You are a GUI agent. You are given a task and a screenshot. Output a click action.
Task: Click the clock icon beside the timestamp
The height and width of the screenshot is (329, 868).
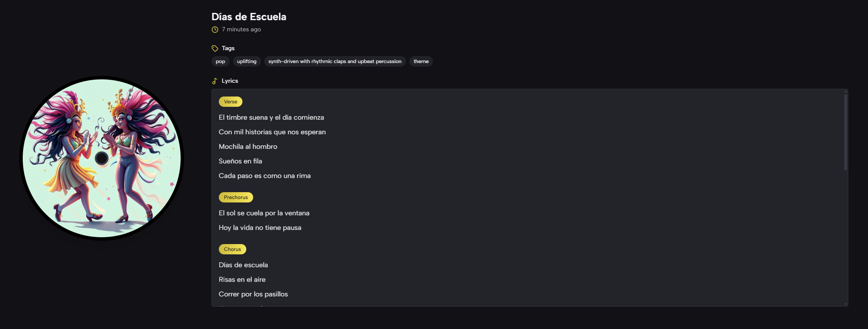pos(215,30)
